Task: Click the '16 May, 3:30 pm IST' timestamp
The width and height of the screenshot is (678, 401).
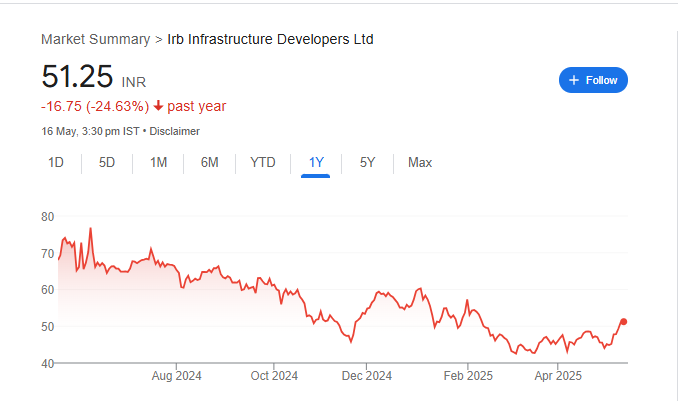Action: coord(90,131)
